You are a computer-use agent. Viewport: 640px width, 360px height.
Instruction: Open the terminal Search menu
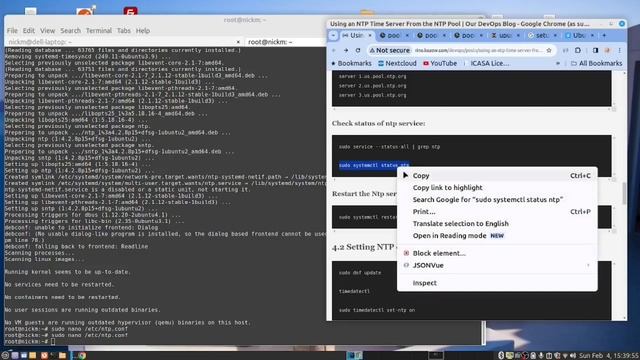coord(71,31)
